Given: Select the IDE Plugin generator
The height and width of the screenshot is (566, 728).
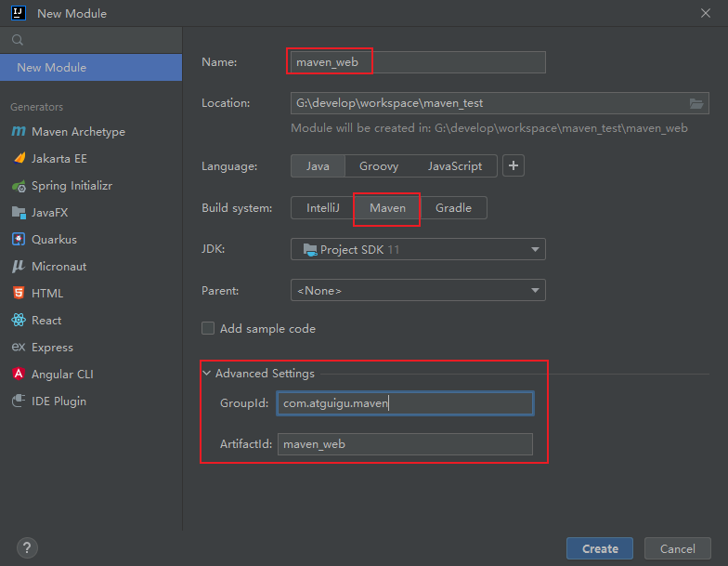Looking at the screenshot, I should pos(91,401).
